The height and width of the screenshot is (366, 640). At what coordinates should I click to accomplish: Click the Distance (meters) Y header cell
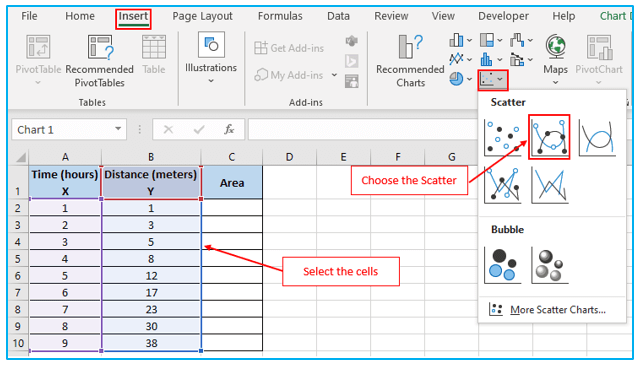point(151,182)
